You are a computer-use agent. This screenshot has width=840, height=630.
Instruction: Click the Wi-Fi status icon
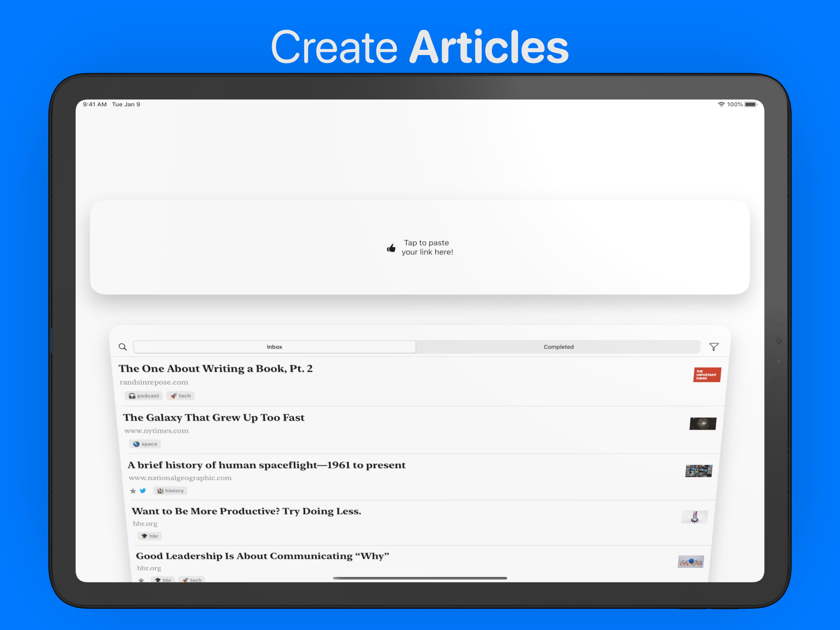tap(721, 104)
